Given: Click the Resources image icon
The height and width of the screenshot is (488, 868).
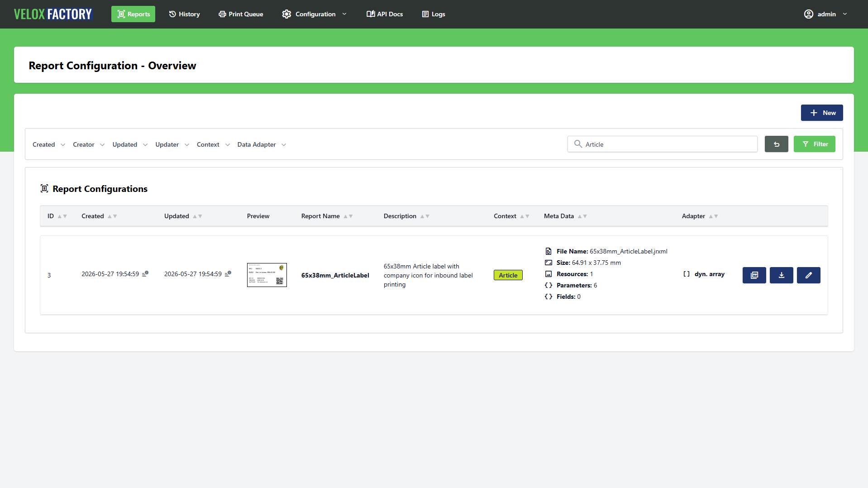Looking at the screenshot, I should 548,274.
